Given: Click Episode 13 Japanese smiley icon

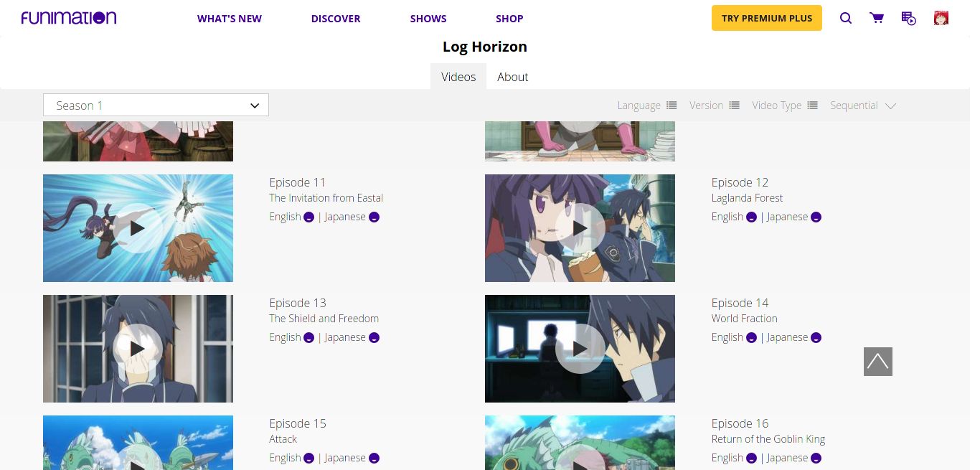Looking at the screenshot, I should tap(374, 338).
